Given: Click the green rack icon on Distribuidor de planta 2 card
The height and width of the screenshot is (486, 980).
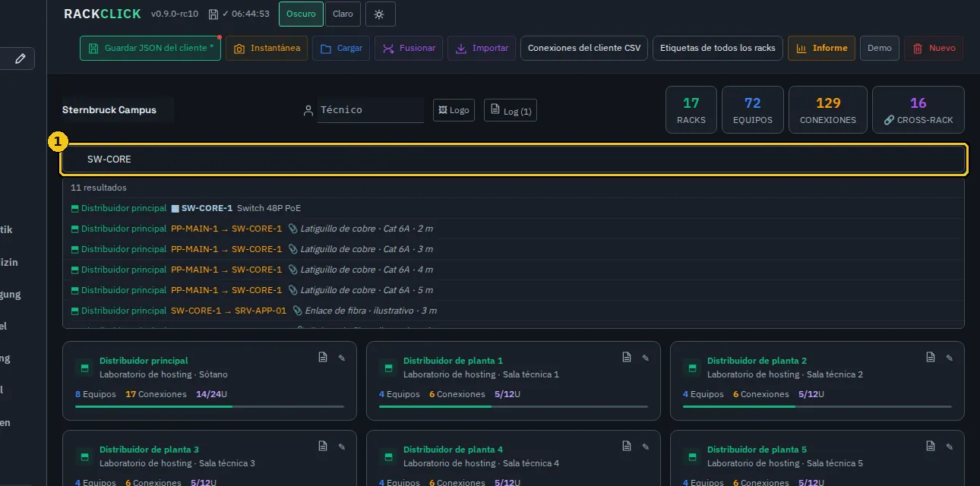Looking at the screenshot, I should point(692,368).
